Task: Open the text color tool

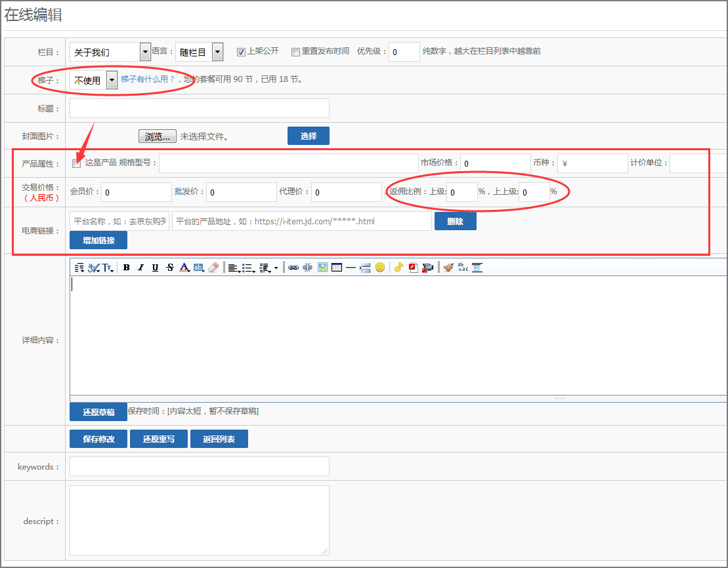Action: [184, 268]
